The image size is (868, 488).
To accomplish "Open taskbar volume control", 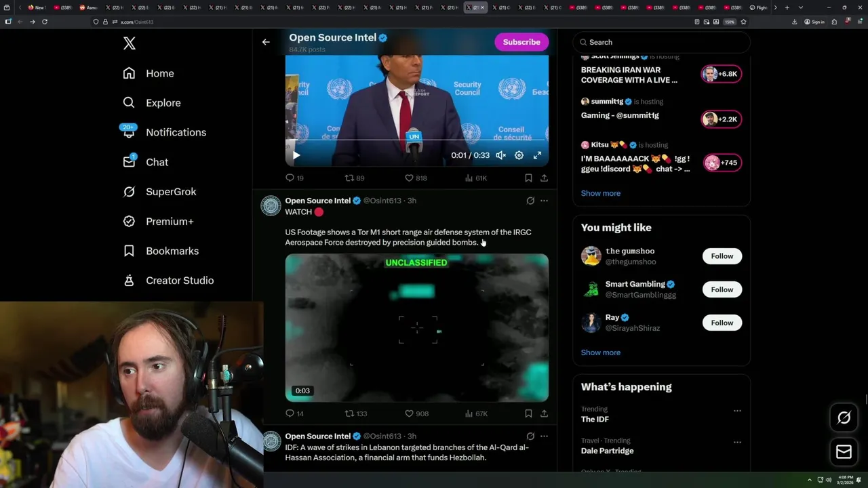I will 828,480.
